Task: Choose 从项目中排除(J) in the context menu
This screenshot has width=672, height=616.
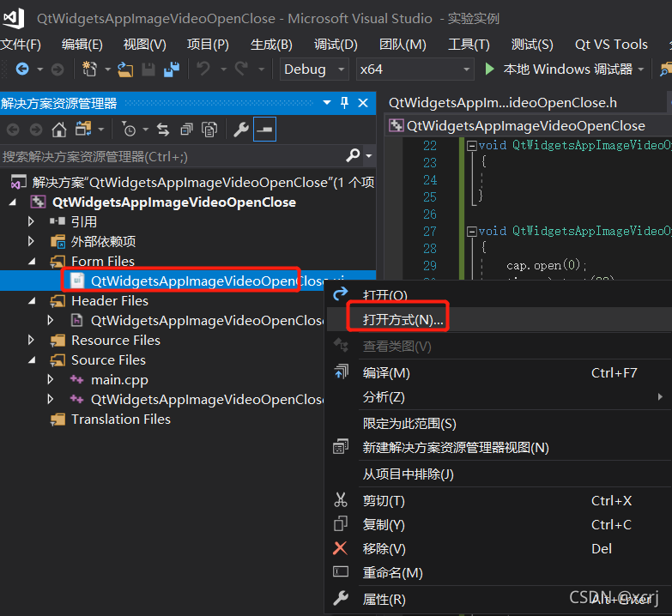Action: pos(499,474)
